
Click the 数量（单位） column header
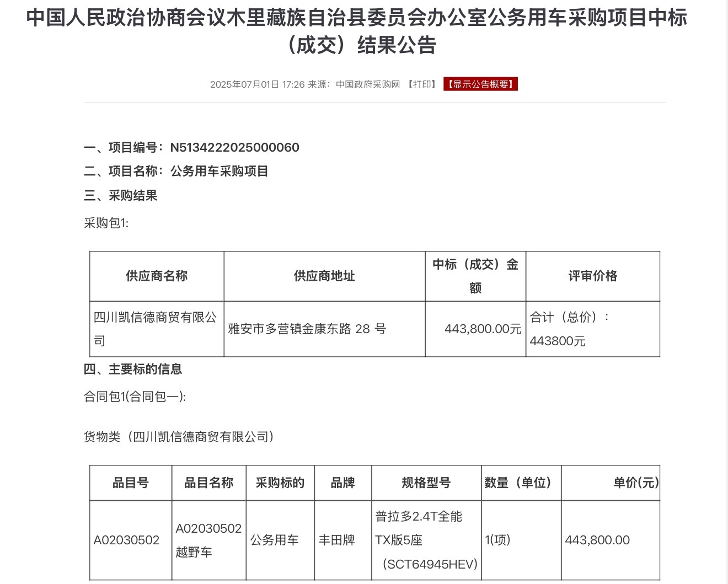[521, 483]
